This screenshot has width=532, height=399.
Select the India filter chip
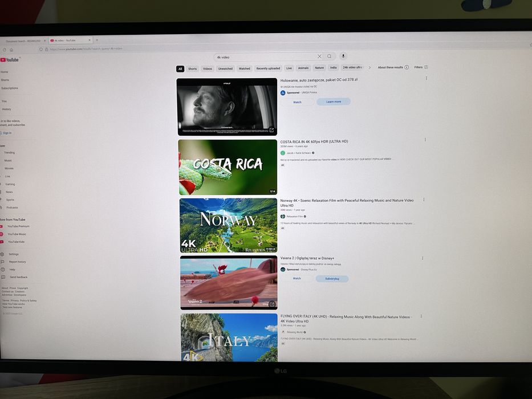click(334, 67)
